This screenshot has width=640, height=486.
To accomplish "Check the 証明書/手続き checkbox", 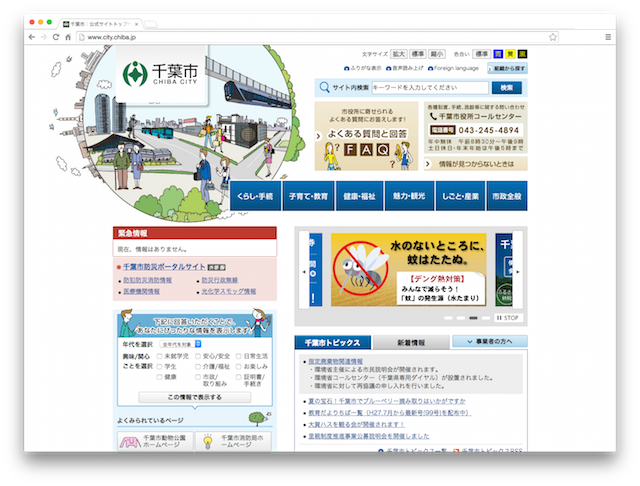I will [239, 377].
